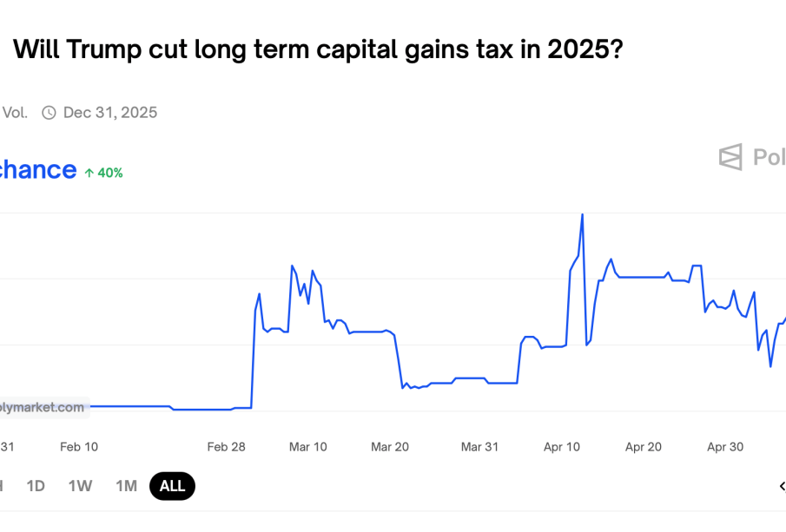Viewport: 786px width, 532px height.
Task: Click the Mar 10 date label
Action: [308, 447]
